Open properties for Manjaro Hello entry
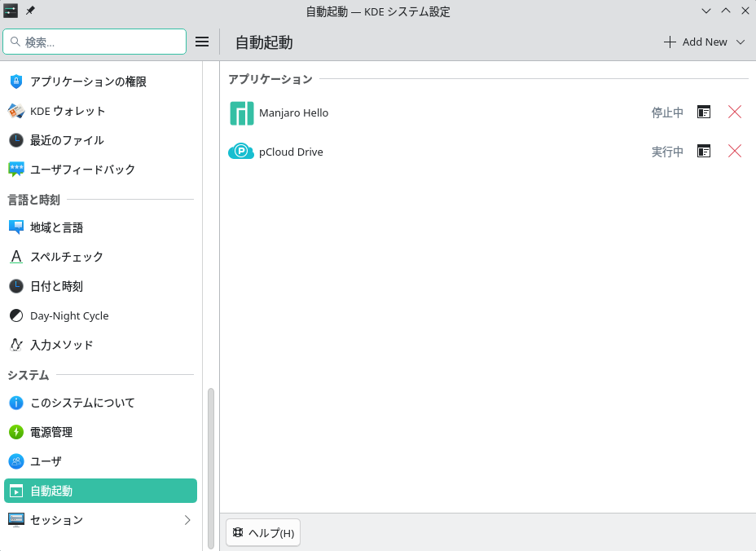The image size is (756, 551). 704,112
